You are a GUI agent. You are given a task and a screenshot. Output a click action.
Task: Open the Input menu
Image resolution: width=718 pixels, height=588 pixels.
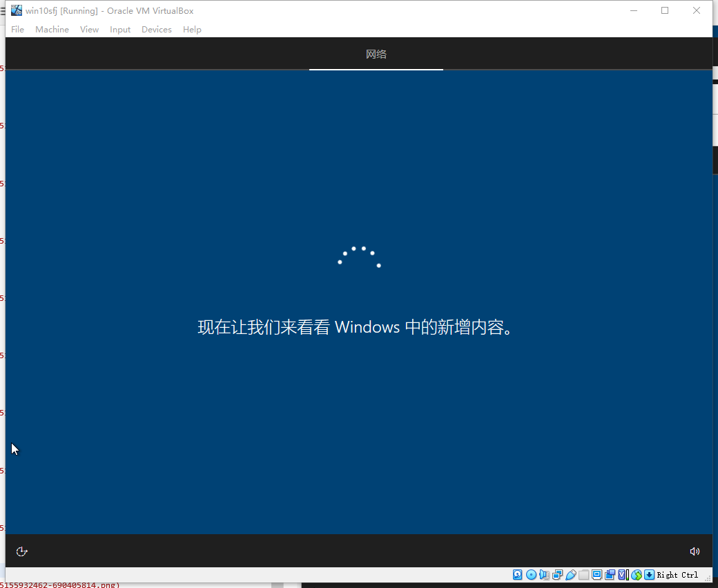tap(120, 29)
